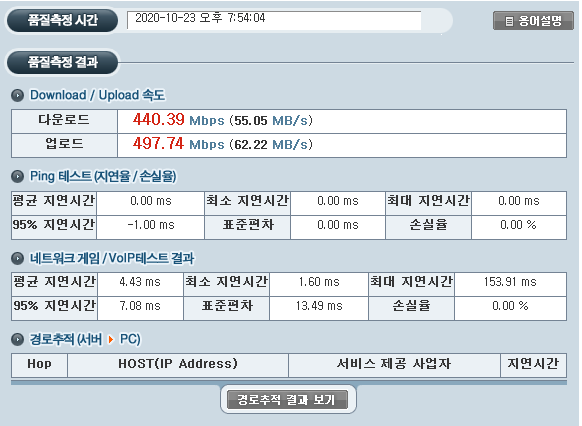
Task: Click the Hop column header
Action: 39,365
